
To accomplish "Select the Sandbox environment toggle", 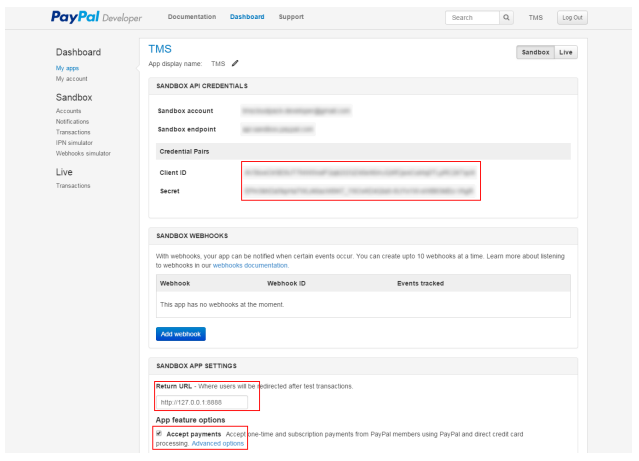I will (535, 52).
